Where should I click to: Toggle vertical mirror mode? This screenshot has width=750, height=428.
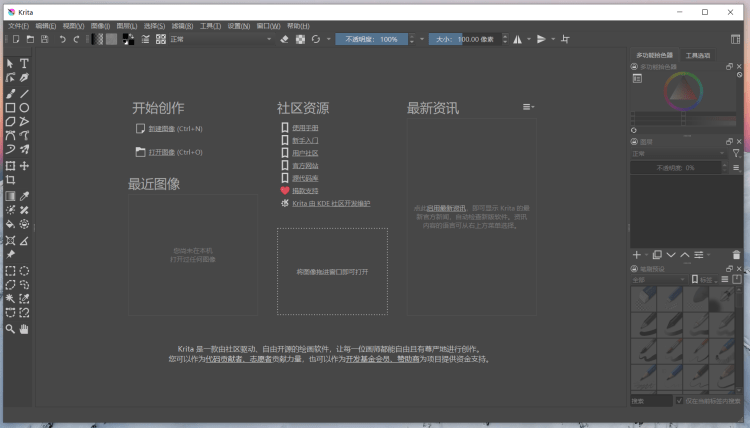click(x=541, y=39)
